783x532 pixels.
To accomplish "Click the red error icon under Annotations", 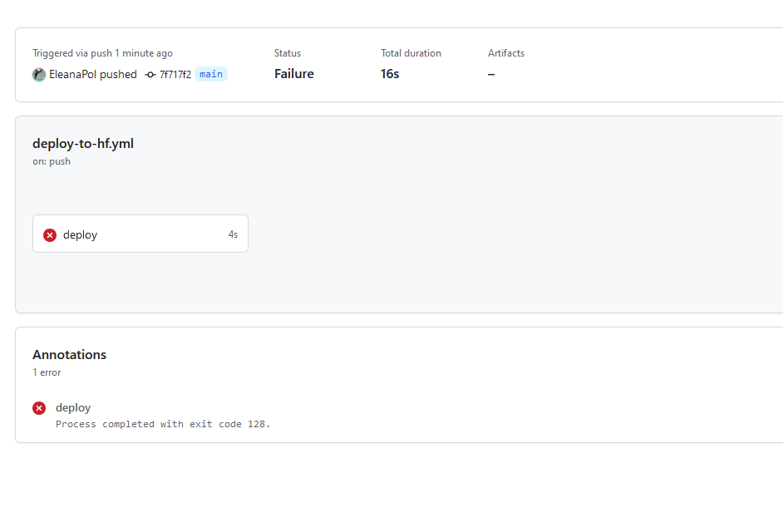I will (x=39, y=408).
